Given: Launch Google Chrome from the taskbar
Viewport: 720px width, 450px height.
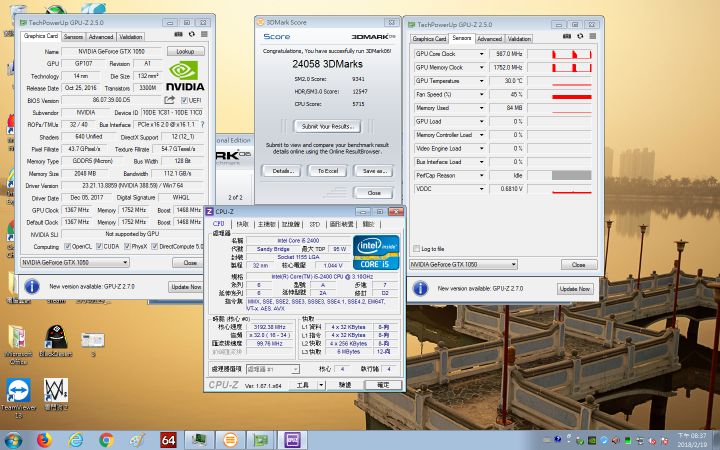Looking at the screenshot, I should 106,440.
